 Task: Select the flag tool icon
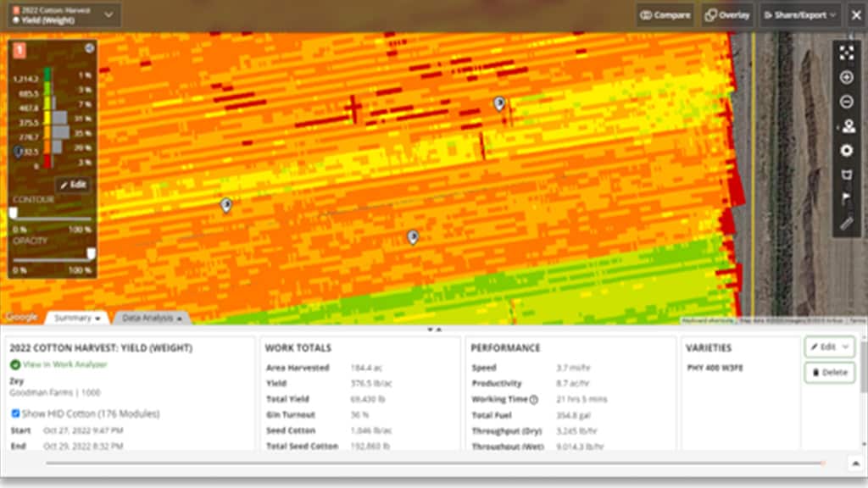click(x=847, y=198)
